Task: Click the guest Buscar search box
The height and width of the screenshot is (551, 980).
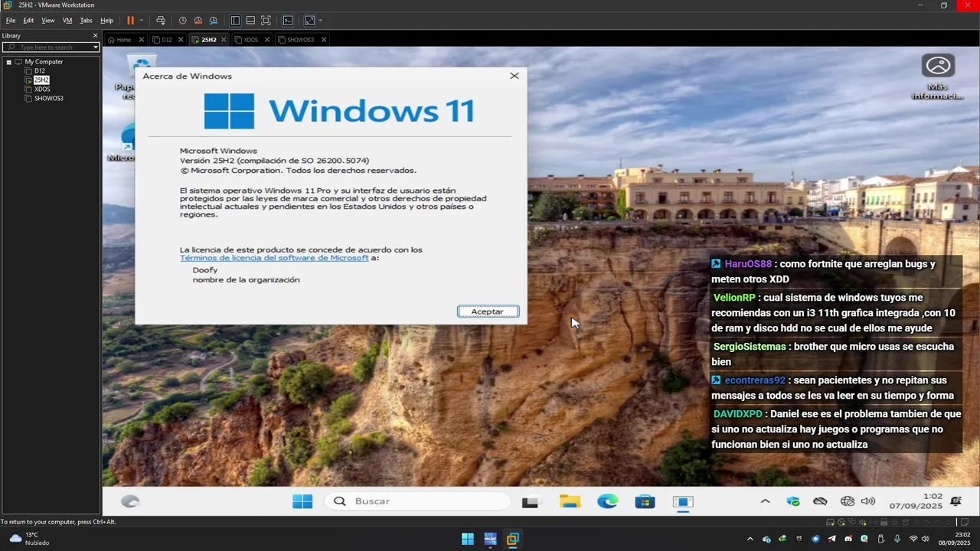Action: (417, 501)
